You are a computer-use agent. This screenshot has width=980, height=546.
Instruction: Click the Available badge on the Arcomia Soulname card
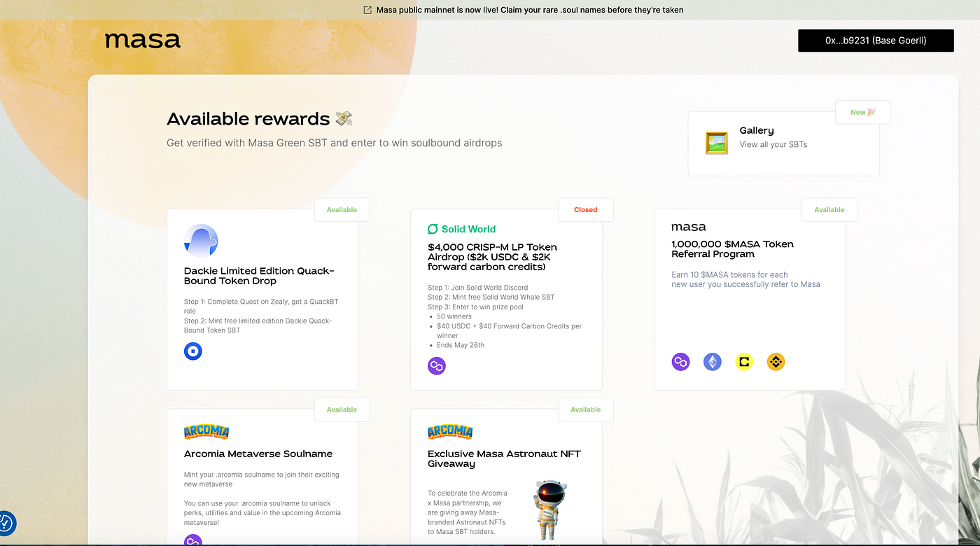point(342,409)
